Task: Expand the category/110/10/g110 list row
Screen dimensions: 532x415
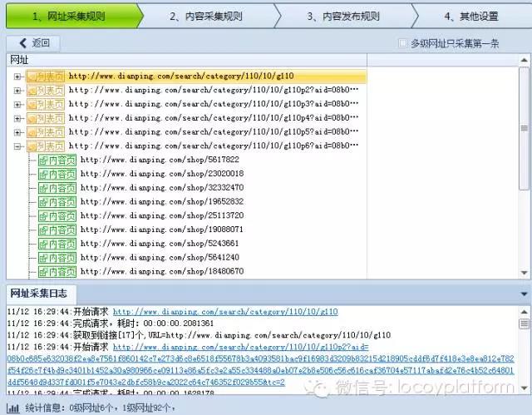Action: 17,77
